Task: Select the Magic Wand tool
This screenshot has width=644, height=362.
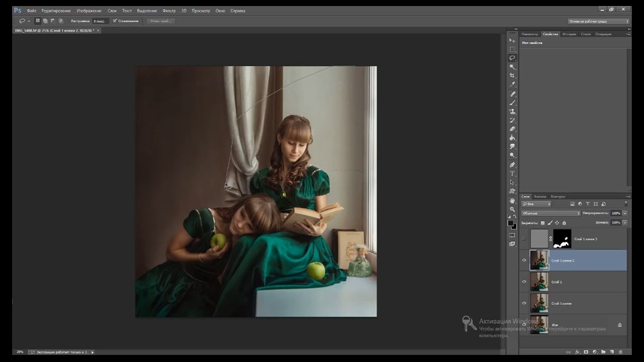Action: click(x=512, y=67)
